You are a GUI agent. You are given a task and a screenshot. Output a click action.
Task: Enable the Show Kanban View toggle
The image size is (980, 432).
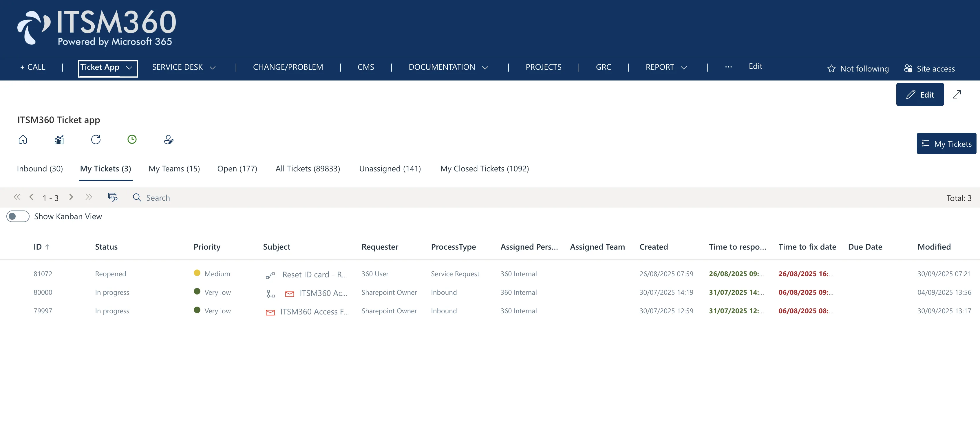pyautogui.click(x=17, y=216)
